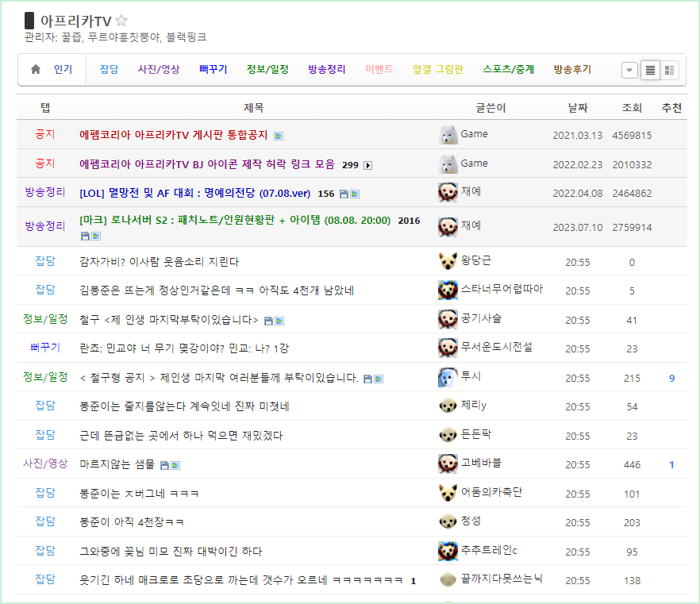
Task: Click 재예's profile avatar image
Action: [x=447, y=194]
